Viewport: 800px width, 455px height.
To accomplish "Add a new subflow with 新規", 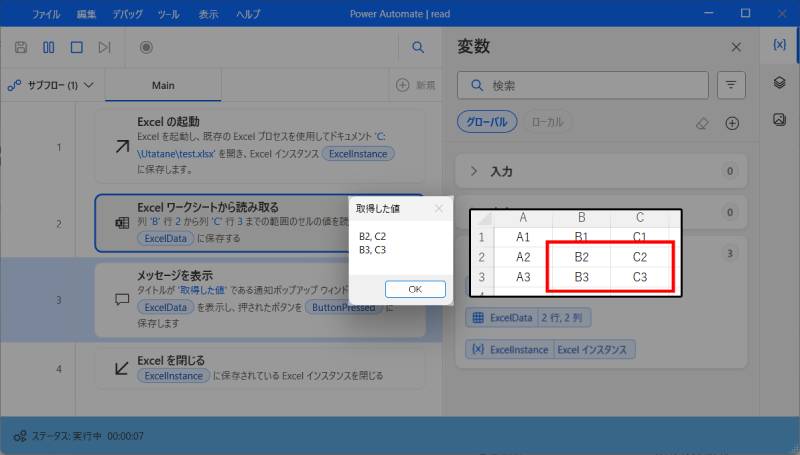I will coord(416,85).
